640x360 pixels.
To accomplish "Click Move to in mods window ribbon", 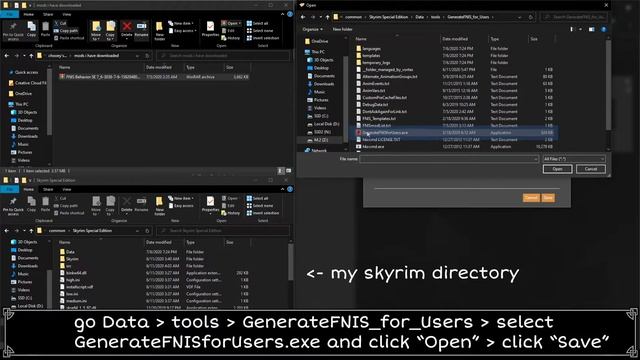I will pyautogui.click(x=96, y=31).
